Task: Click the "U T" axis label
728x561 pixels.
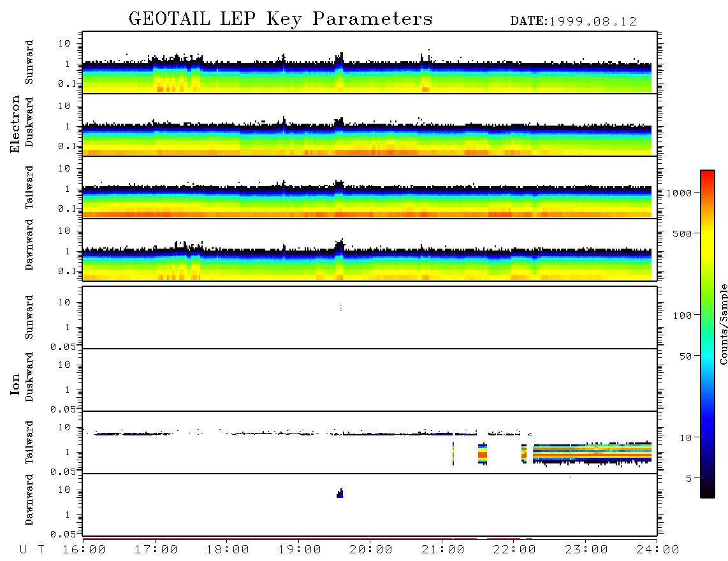Action: pyautogui.click(x=33, y=550)
